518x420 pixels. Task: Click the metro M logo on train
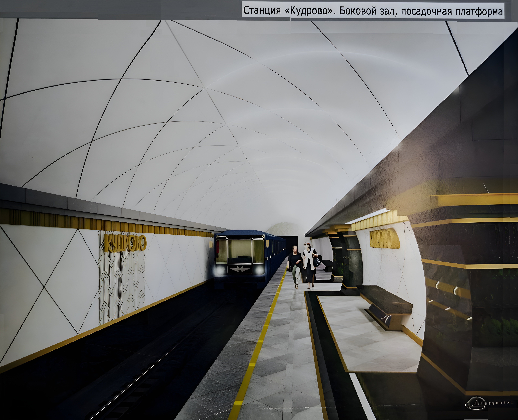pyautogui.click(x=240, y=269)
